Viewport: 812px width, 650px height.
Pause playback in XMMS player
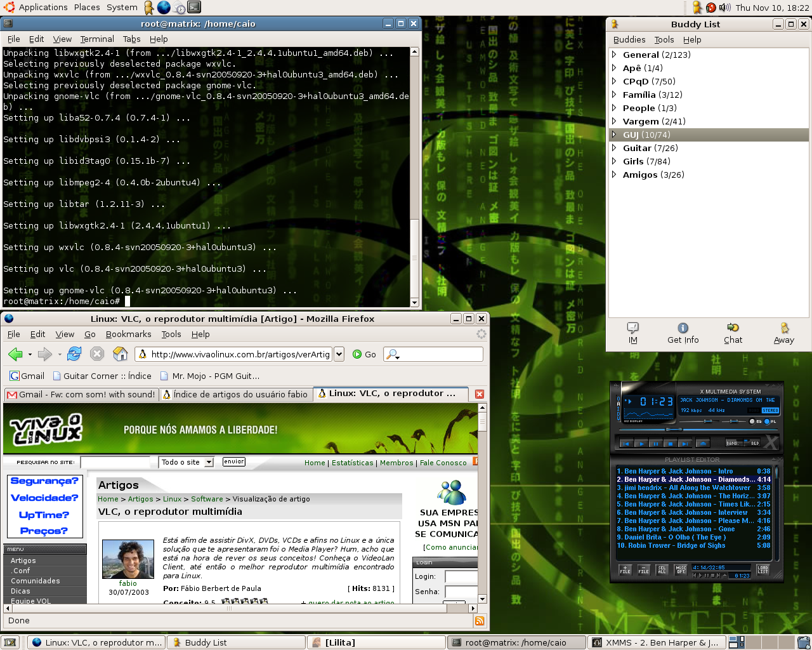(x=656, y=444)
